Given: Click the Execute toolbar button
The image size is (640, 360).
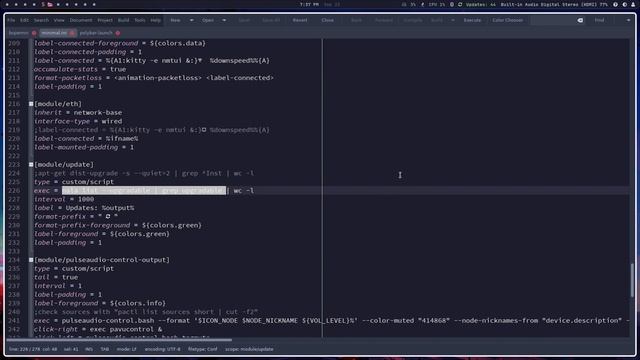Looking at the screenshot, I should (x=472, y=20).
